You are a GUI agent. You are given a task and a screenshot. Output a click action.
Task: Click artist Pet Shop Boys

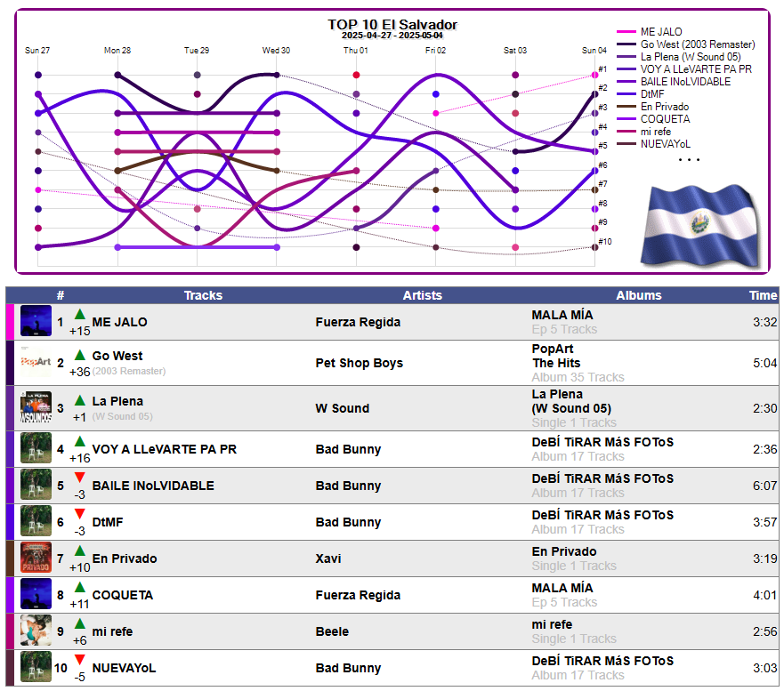359,363
